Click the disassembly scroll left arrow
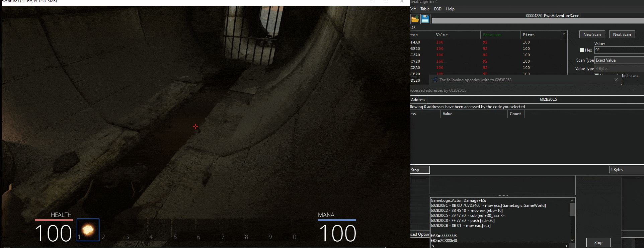 (433, 246)
